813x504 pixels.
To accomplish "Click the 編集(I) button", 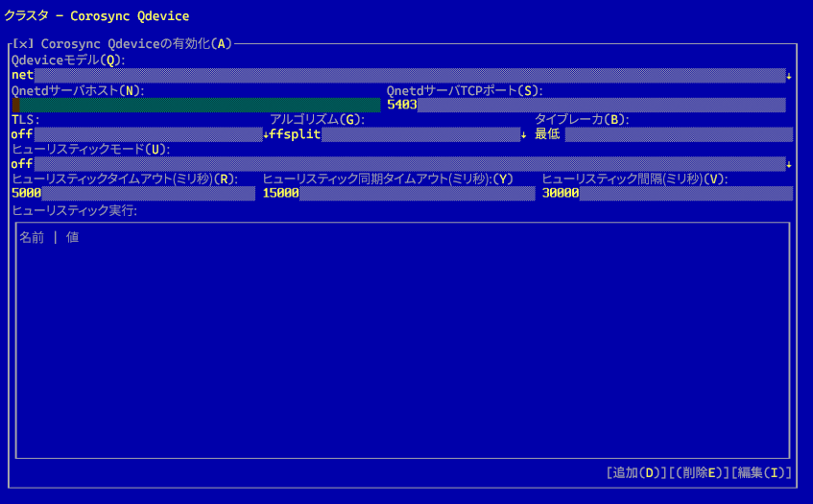I will tap(761, 473).
